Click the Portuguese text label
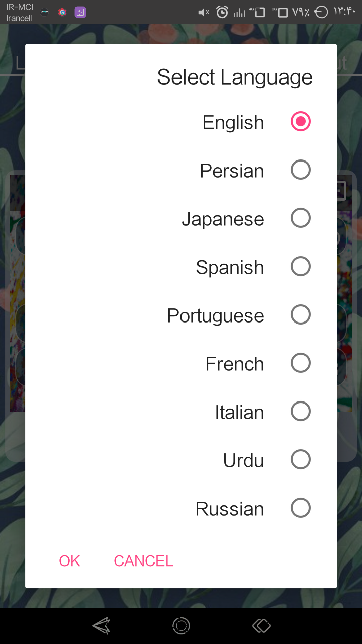 coord(216,315)
